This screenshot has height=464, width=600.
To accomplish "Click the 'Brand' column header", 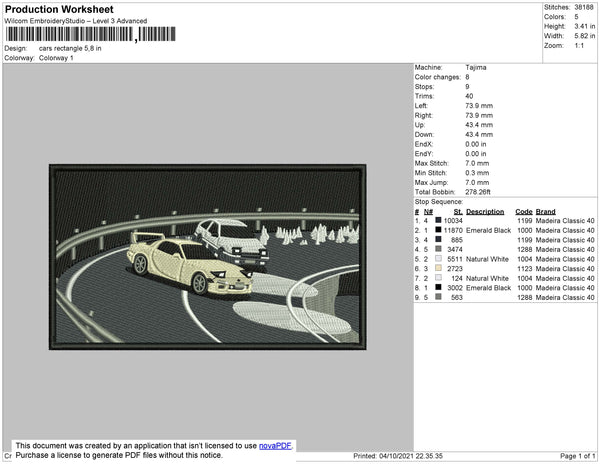I will 545,212.
